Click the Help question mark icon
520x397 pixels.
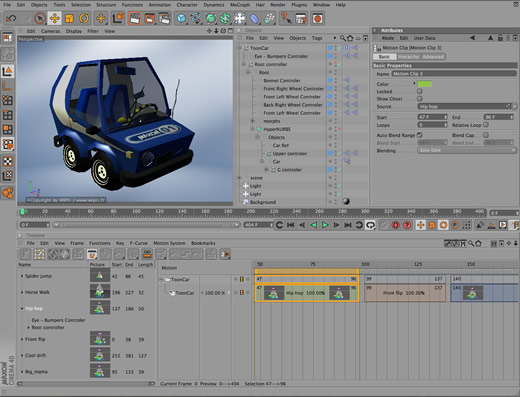pyautogui.click(x=285, y=18)
